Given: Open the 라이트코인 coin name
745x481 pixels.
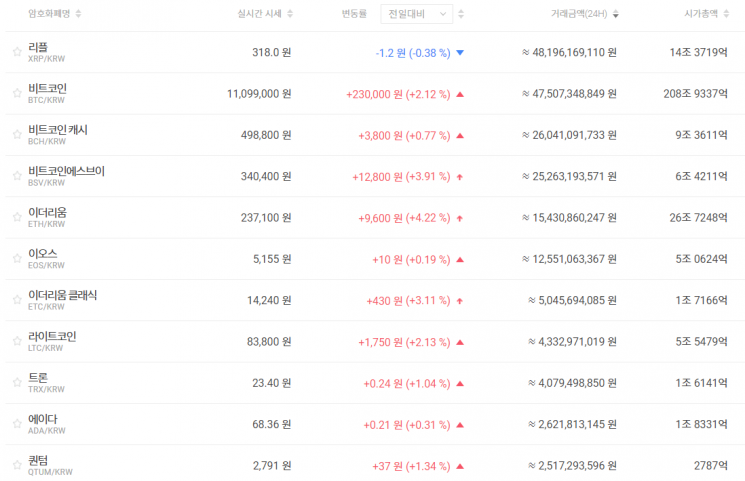Looking at the screenshot, I should (52, 337).
